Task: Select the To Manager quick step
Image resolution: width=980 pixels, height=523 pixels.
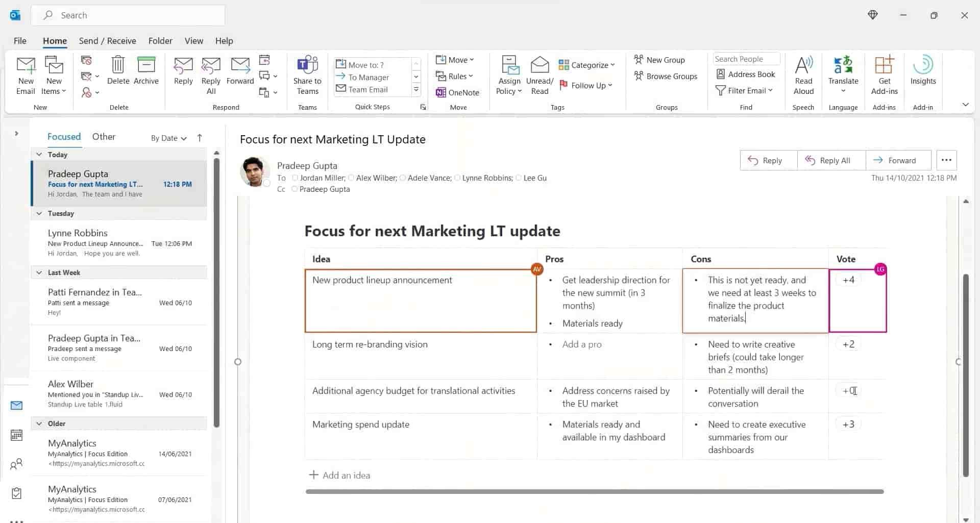Action: point(369,77)
